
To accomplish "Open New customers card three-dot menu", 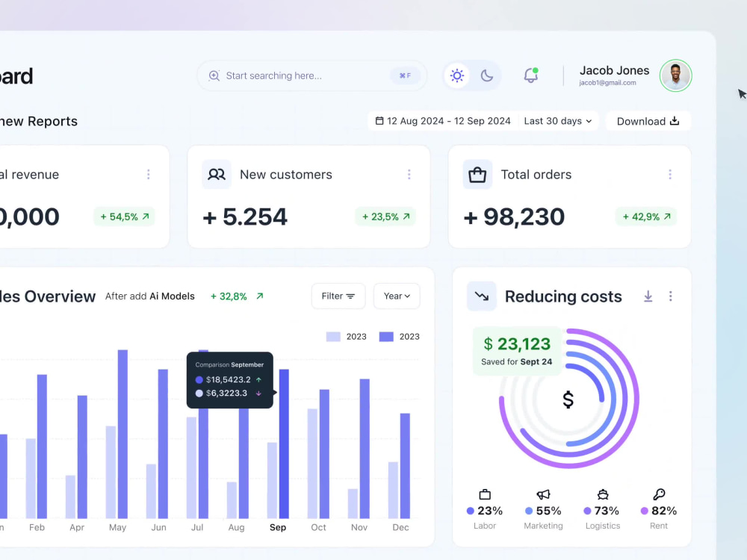I will coord(409,175).
